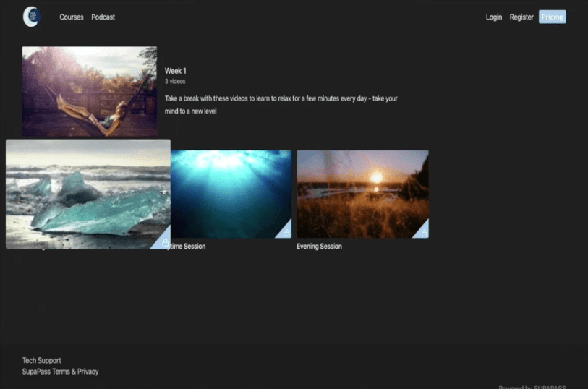Image resolution: width=588 pixels, height=389 pixels.
Task: Click the Powered by SUPAPASS footer text
Action: click(532, 386)
